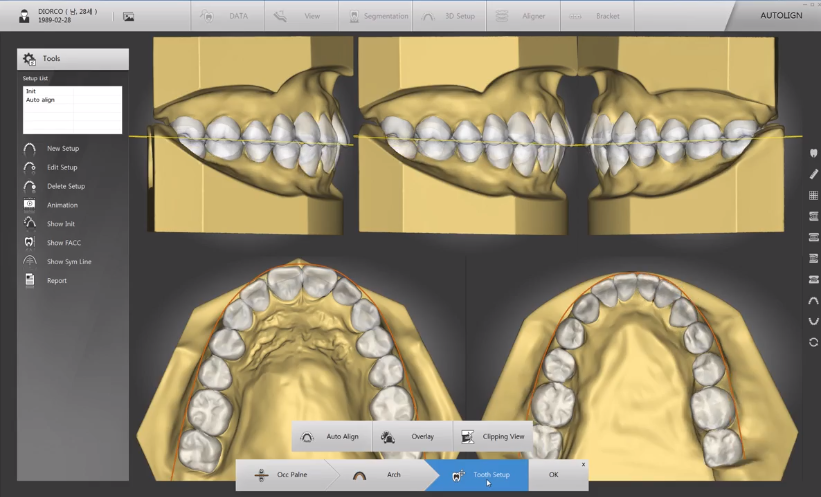Run Auto Align

332,436
